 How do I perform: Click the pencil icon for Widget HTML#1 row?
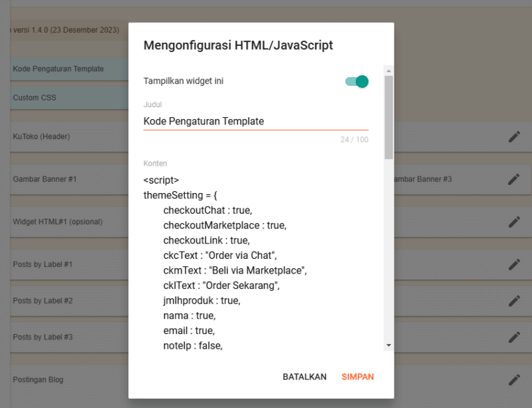click(514, 222)
